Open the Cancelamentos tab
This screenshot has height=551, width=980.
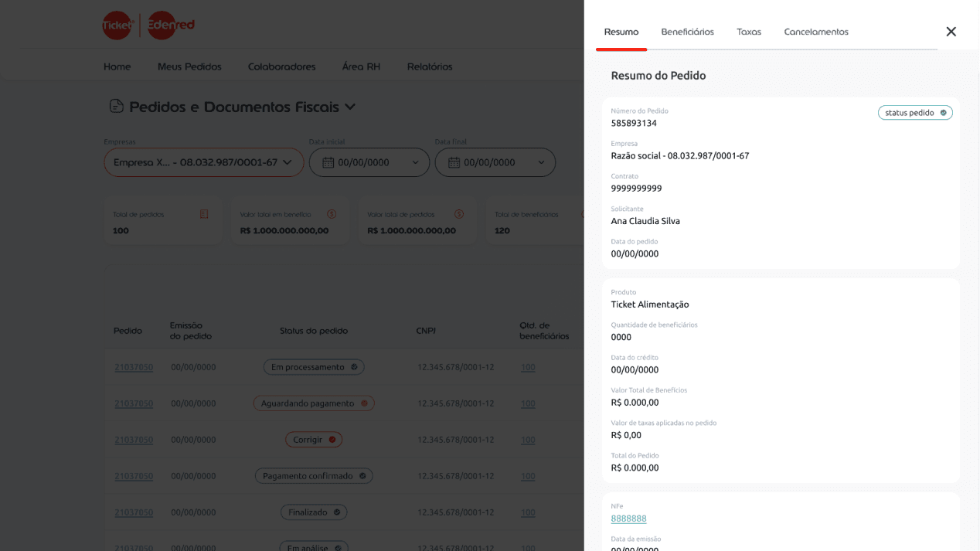pos(816,32)
